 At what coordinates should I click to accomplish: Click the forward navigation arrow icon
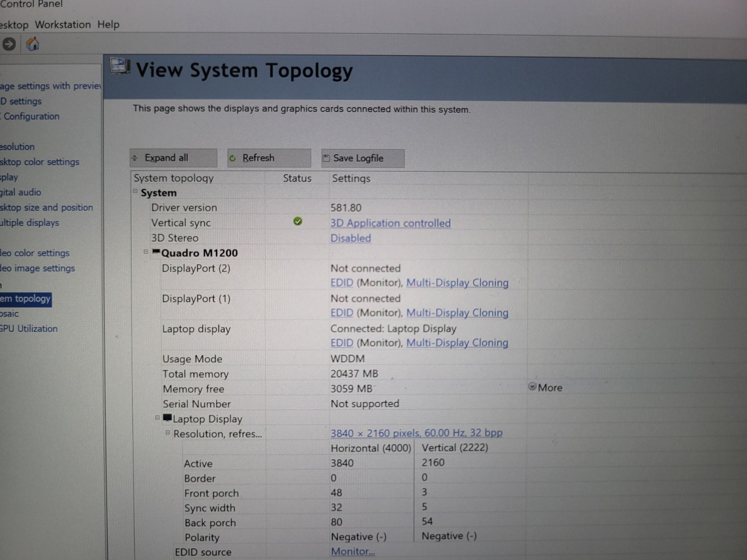coord(9,44)
